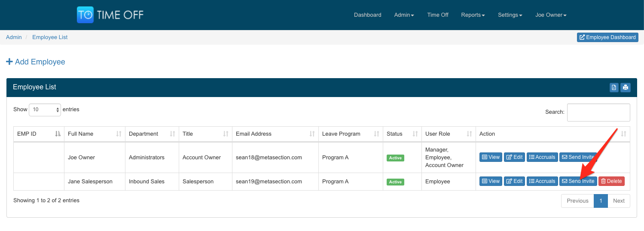Delete Jane Salesperson's record
The image size is (644, 231).
(611, 181)
